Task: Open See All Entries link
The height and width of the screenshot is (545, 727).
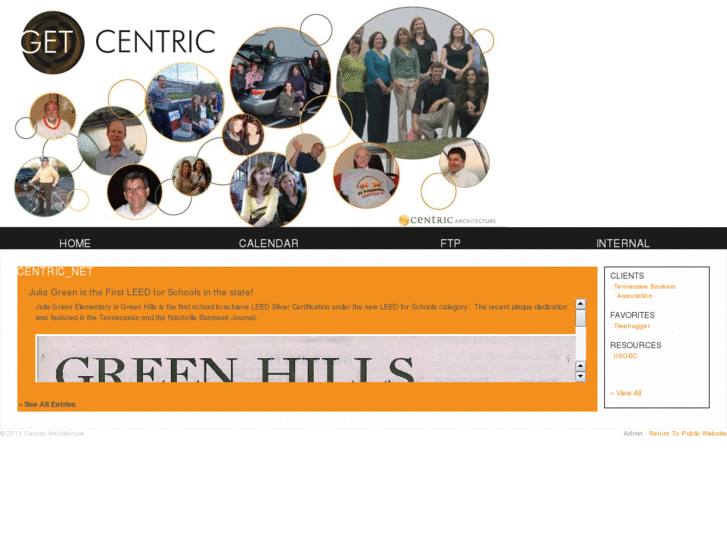Action: point(47,404)
